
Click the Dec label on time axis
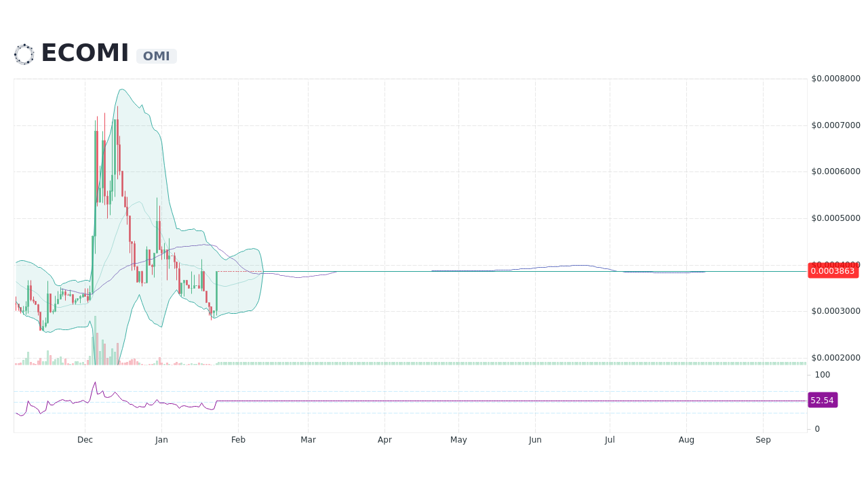pyautogui.click(x=85, y=440)
